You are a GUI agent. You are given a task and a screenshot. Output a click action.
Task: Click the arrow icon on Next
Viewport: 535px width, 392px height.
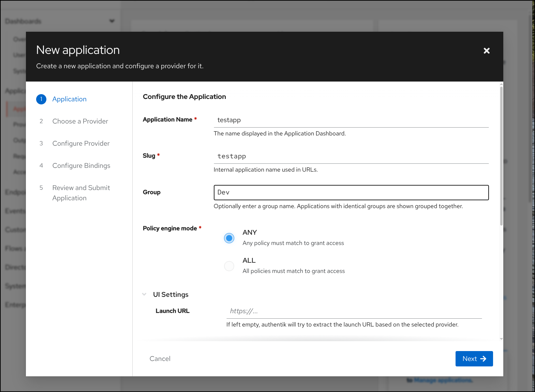click(483, 359)
